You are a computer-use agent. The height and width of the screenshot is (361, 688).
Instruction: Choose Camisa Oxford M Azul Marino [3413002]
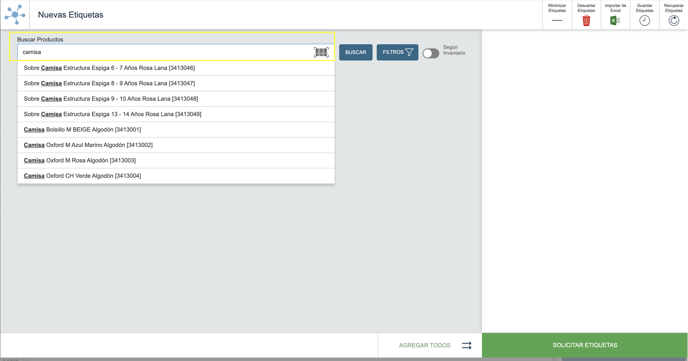click(x=176, y=145)
